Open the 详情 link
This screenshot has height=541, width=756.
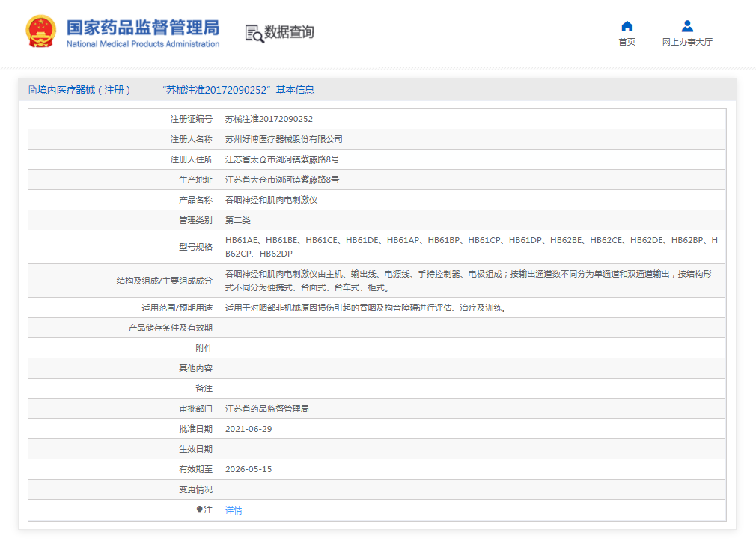click(234, 510)
